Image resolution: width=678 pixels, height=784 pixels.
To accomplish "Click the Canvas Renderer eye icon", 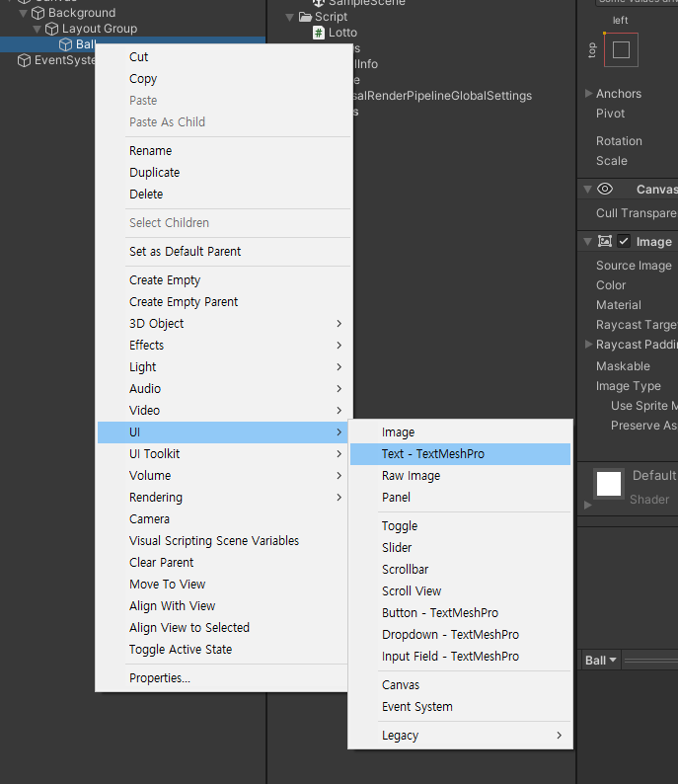I will [x=605, y=189].
